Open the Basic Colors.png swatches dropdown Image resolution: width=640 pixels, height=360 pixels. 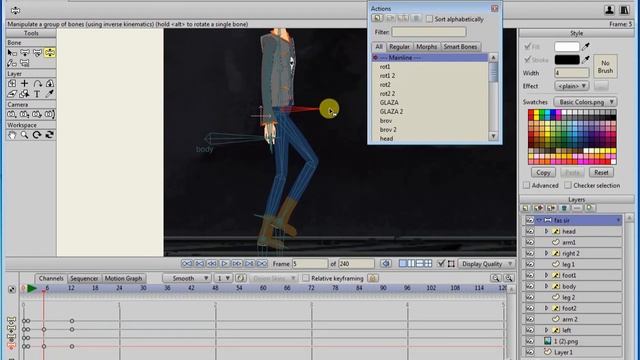pyautogui.click(x=585, y=102)
